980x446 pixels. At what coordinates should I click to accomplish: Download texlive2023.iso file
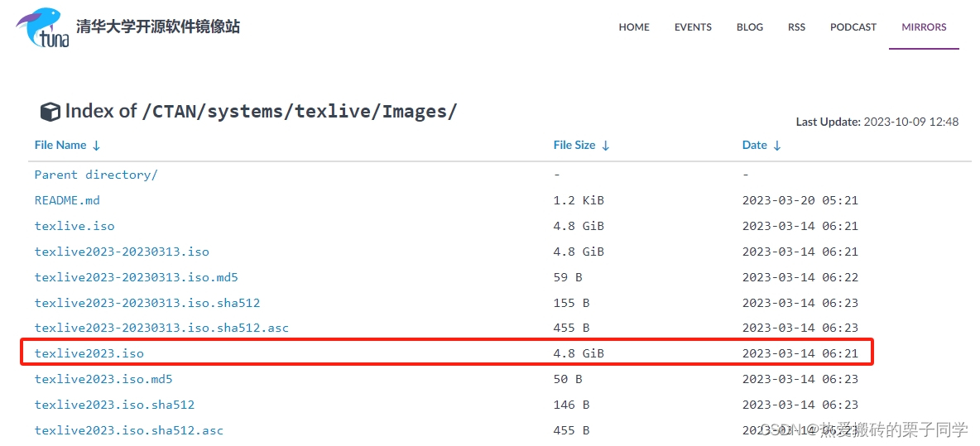(89, 353)
